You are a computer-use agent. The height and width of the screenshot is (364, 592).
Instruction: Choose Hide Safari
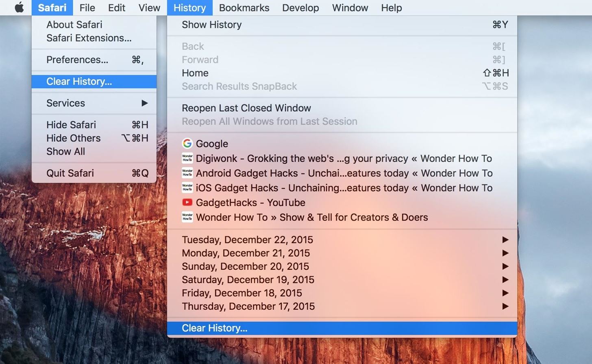[x=94, y=125]
